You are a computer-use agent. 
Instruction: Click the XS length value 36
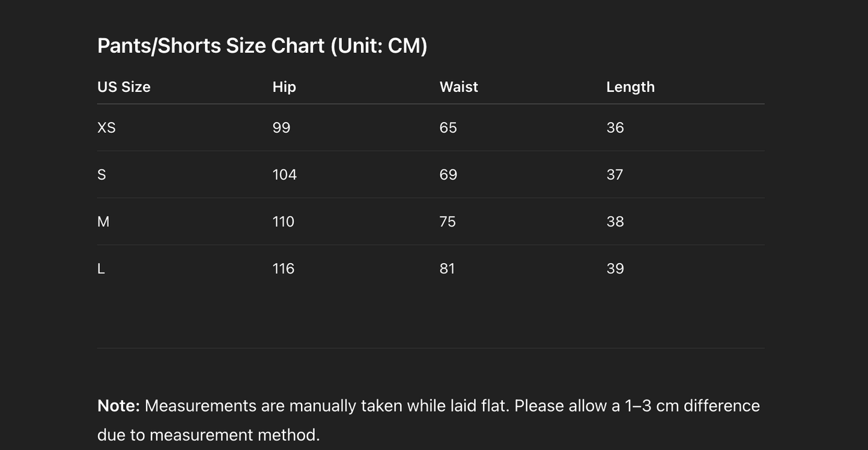615,127
